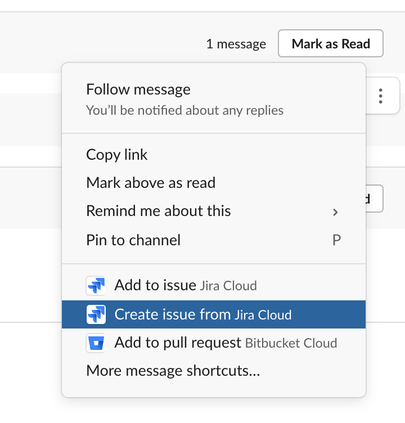Expand the chevron arrow beside Remind me

pyautogui.click(x=335, y=212)
